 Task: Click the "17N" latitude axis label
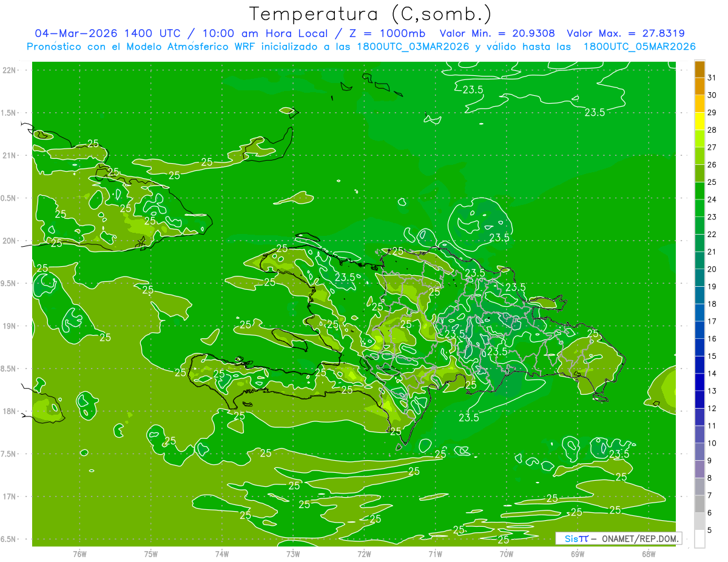click(9, 497)
